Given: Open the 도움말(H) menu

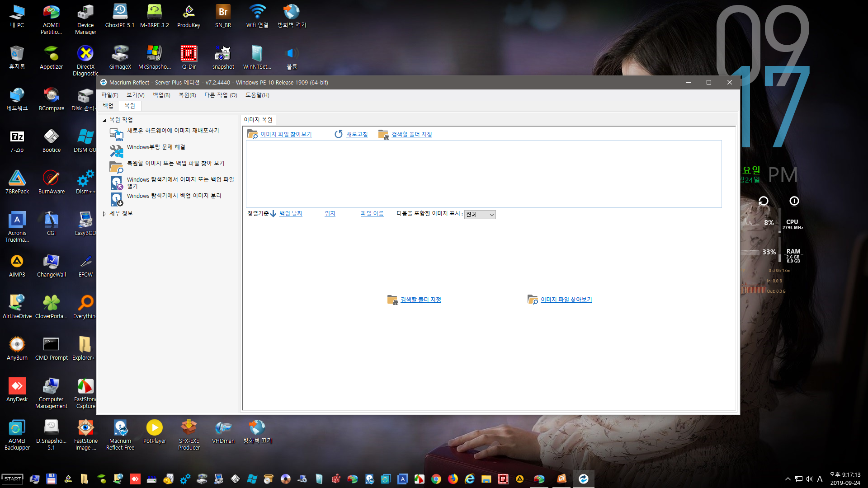Looking at the screenshot, I should (x=257, y=95).
